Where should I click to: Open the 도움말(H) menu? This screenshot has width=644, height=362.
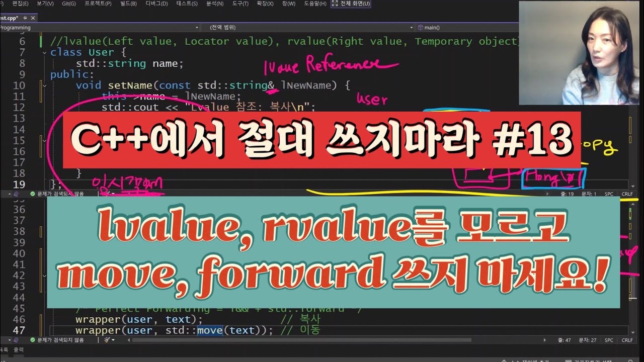[315, 4]
